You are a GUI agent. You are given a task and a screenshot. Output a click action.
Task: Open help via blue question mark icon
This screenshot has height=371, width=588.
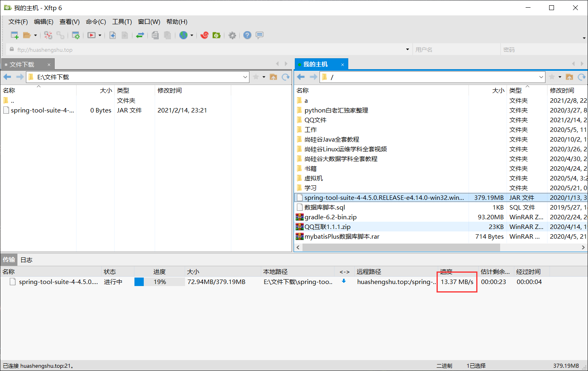(x=247, y=35)
